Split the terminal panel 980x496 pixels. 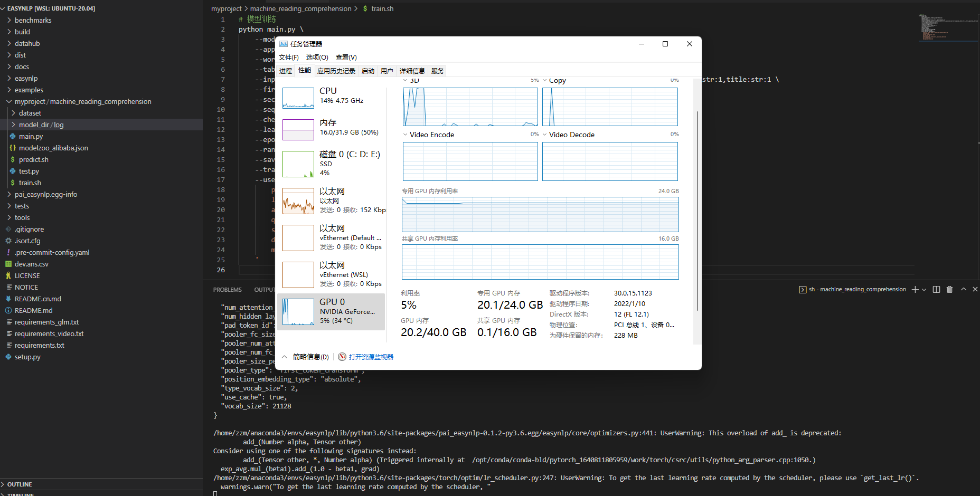point(936,289)
